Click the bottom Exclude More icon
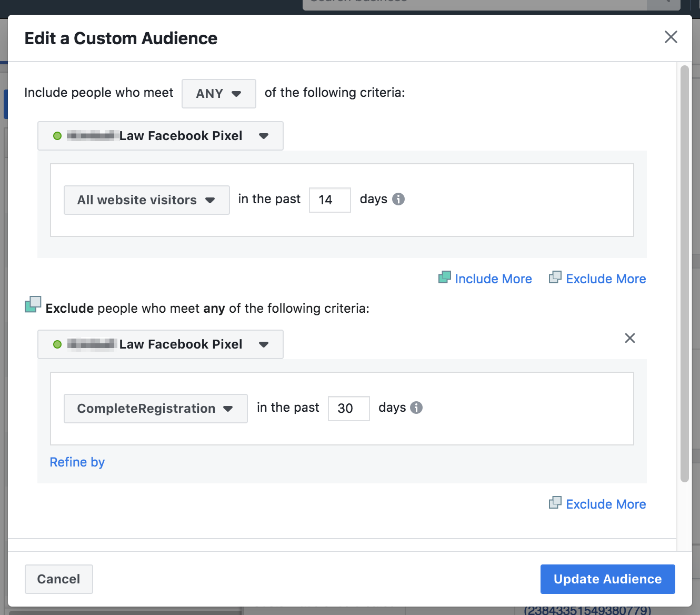700x615 pixels. click(555, 503)
